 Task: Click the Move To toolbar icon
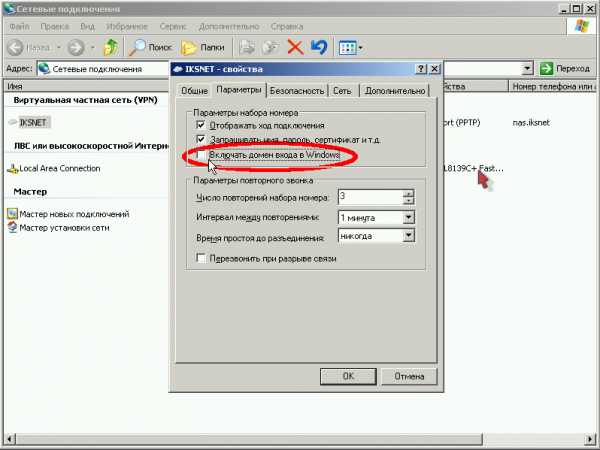(x=247, y=47)
